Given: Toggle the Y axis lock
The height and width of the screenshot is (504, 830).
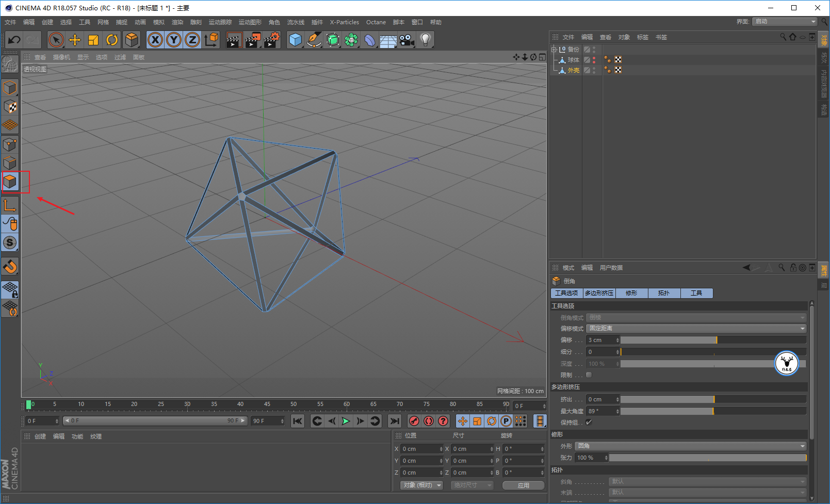Looking at the screenshot, I should pyautogui.click(x=174, y=40).
